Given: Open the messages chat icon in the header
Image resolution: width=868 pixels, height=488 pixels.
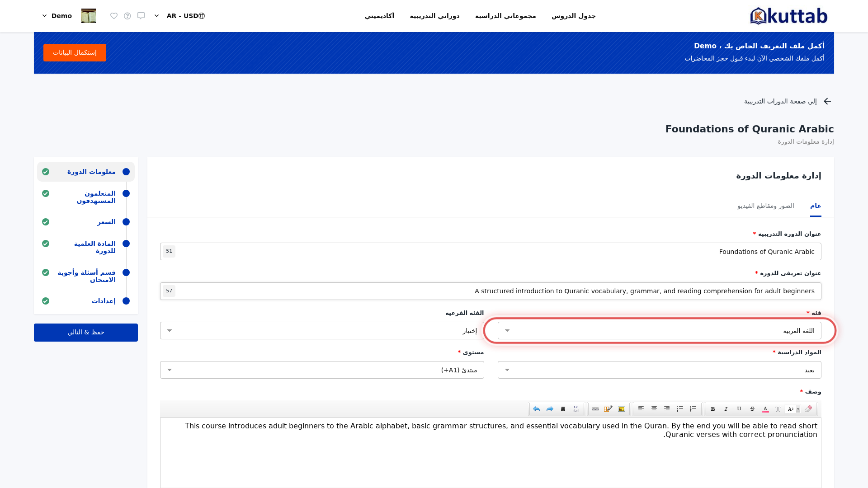Looking at the screenshot, I should tap(141, 16).
